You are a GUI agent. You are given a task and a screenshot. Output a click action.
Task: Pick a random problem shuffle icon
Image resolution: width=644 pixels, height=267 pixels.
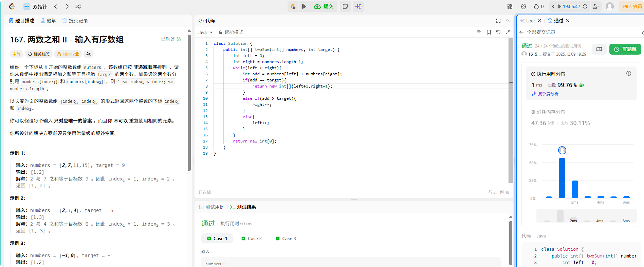point(78,6)
